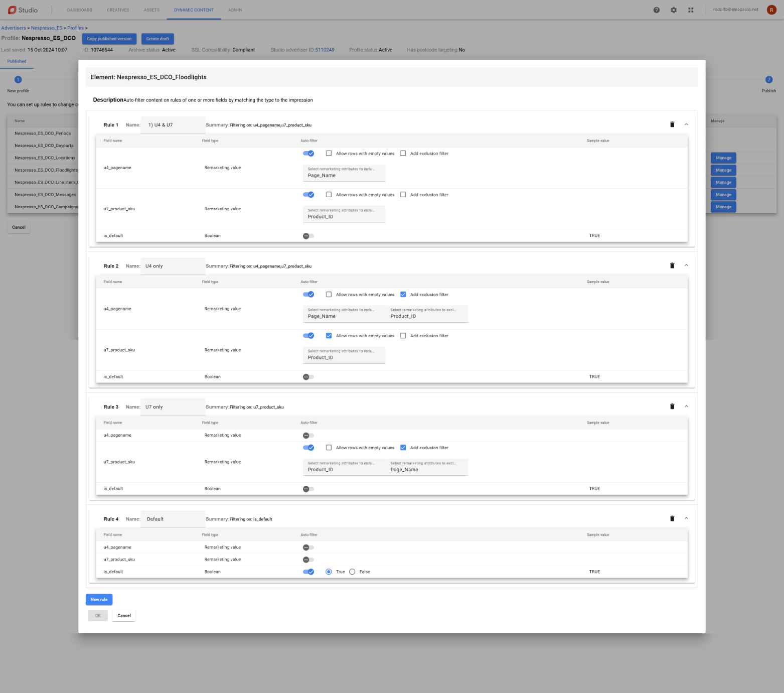Uncheck Add exclusion filter for Rule 2 u4_pagename
Screen dimensions: 784x693
tap(403, 295)
